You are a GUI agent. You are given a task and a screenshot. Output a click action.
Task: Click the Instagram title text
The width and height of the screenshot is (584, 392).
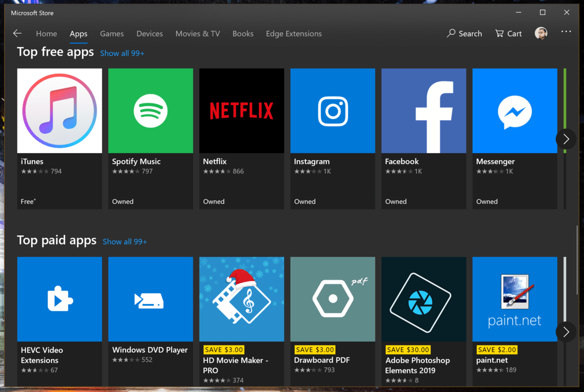(312, 161)
